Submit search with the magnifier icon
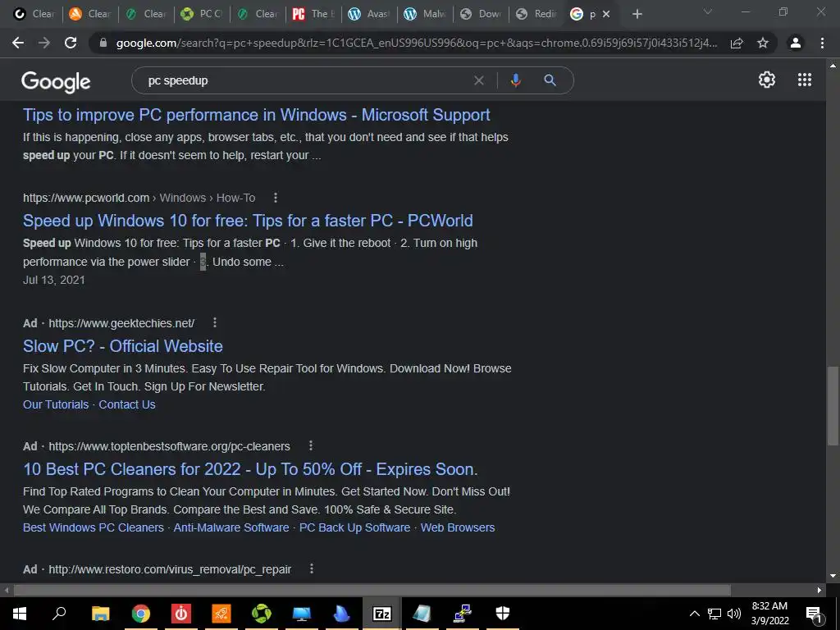840x630 pixels. point(550,80)
